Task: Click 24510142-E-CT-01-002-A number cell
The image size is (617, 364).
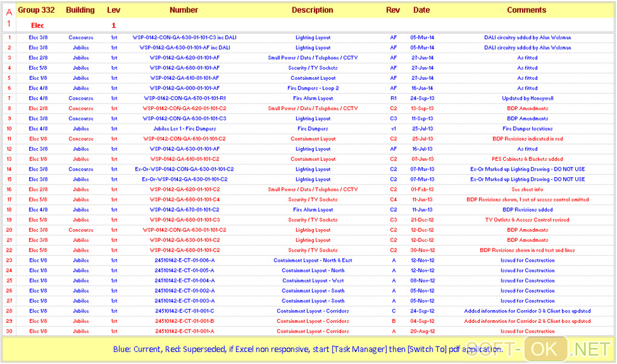Action: (x=184, y=291)
